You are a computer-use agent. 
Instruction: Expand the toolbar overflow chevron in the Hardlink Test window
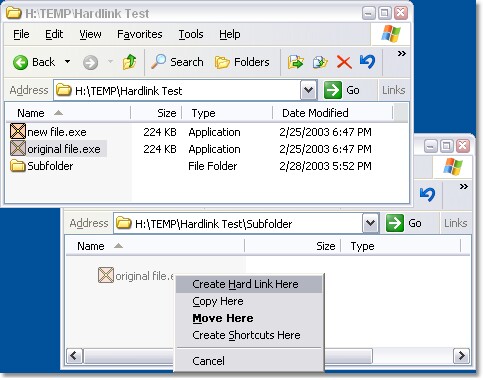tap(402, 53)
